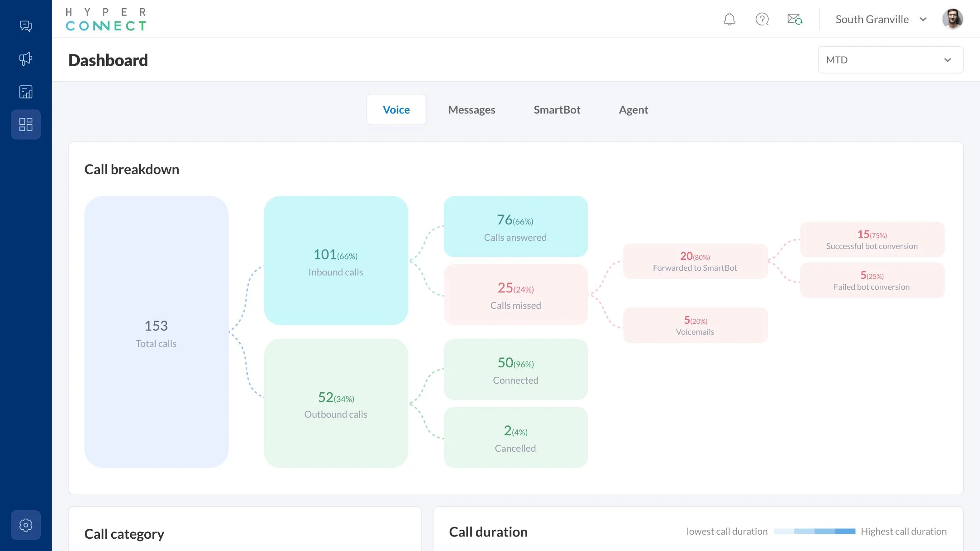Click the call duration gradient legend bar
Screen dimensions: 980x551
(814, 531)
